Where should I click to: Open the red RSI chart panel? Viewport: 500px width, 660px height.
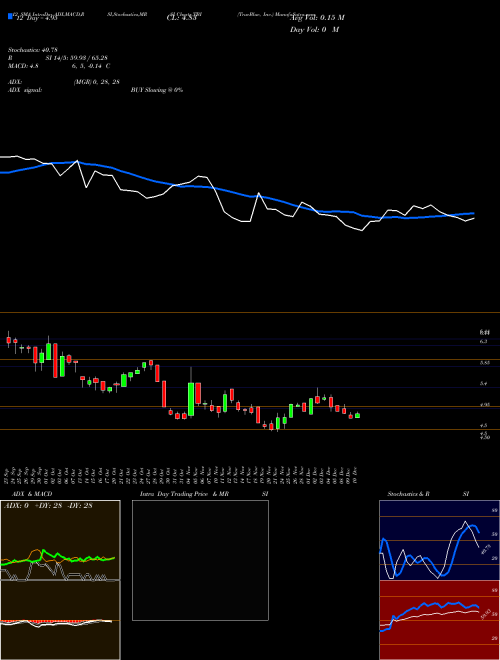pyautogui.click(x=439, y=620)
